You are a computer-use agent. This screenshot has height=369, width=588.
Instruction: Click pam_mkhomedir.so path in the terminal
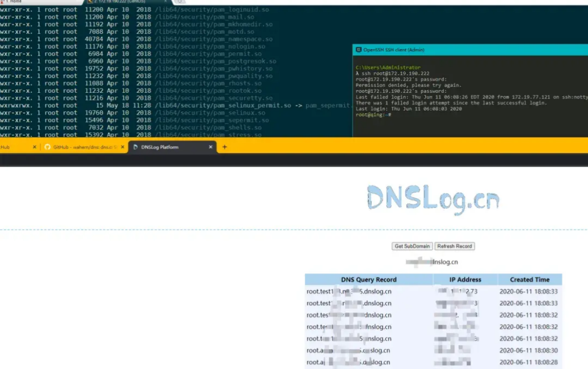click(x=214, y=24)
